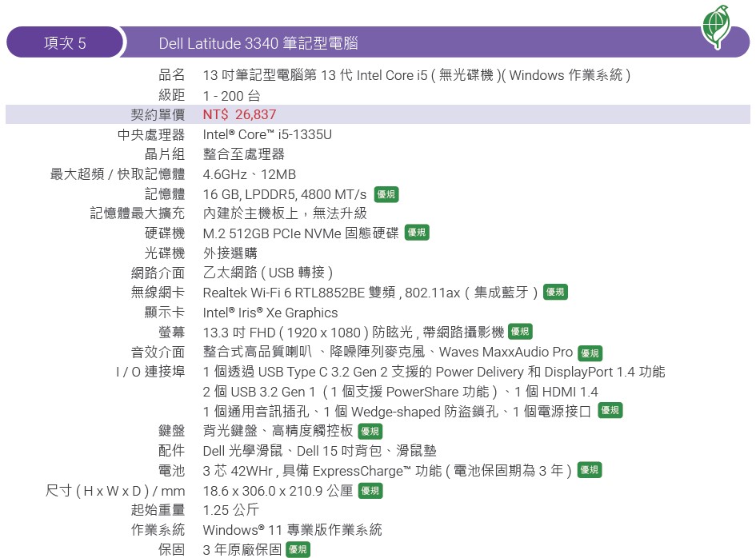The height and width of the screenshot is (558, 756).
Task: Select the 1.25 公斤 weight value
Action: [231, 510]
